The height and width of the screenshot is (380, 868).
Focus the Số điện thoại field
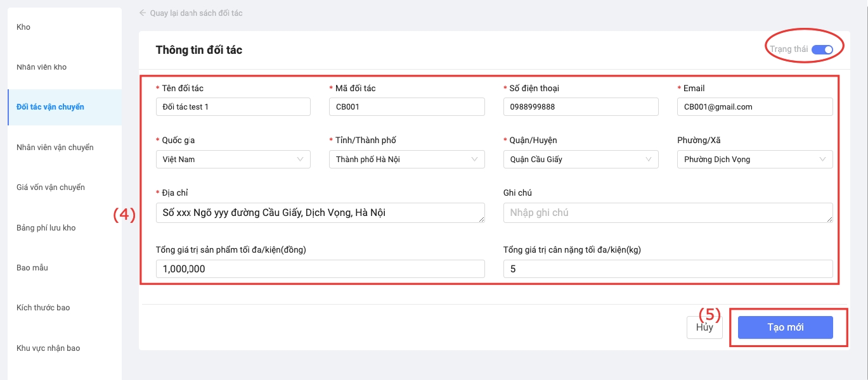580,107
